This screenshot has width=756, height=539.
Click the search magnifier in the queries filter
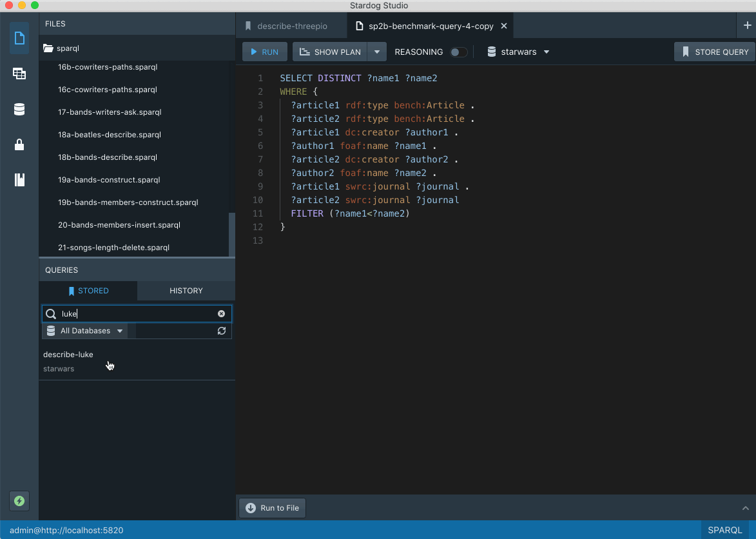[x=51, y=313]
